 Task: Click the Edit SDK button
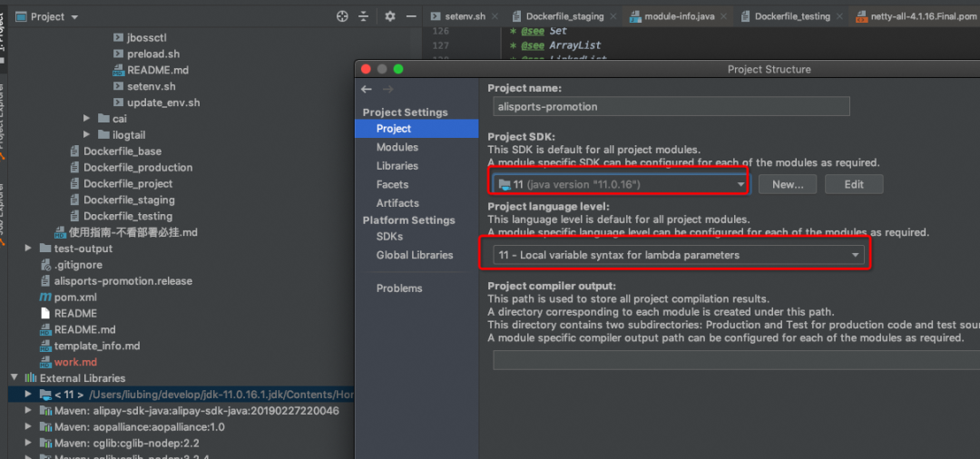click(854, 184)
